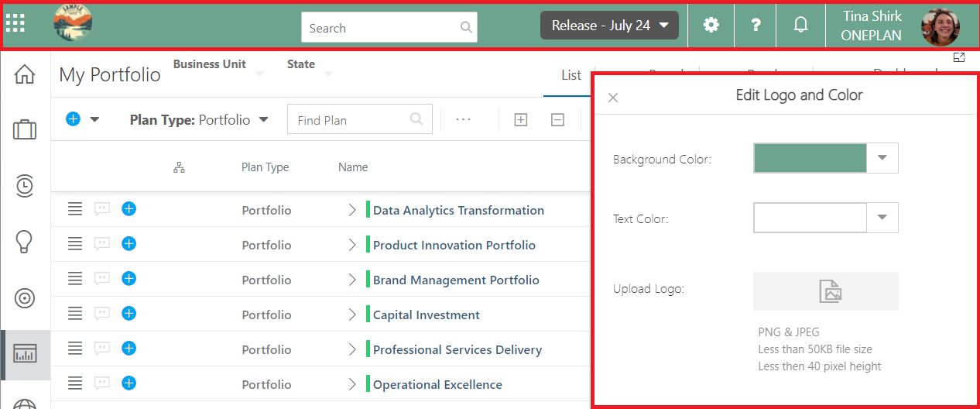The height and width of the screenshot is (409, 980).
Task: Expand the Data Analytics Transformation row
Action: [x=352, y=210]
